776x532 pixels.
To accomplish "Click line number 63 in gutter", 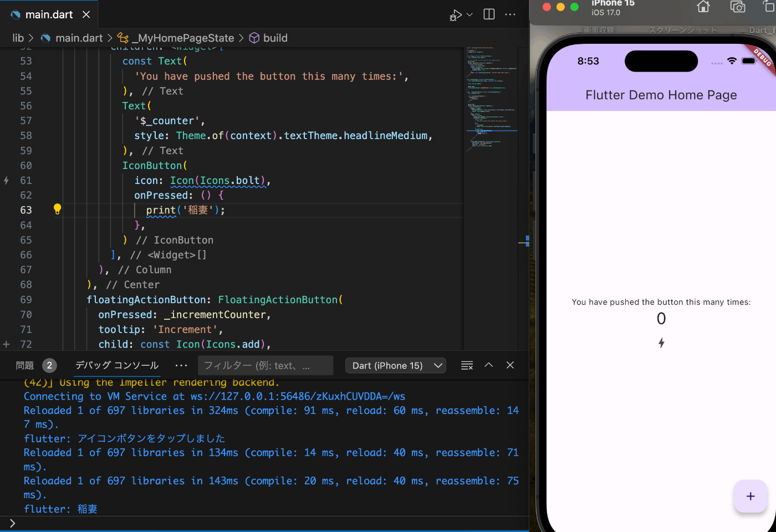I will pos(26,210).
